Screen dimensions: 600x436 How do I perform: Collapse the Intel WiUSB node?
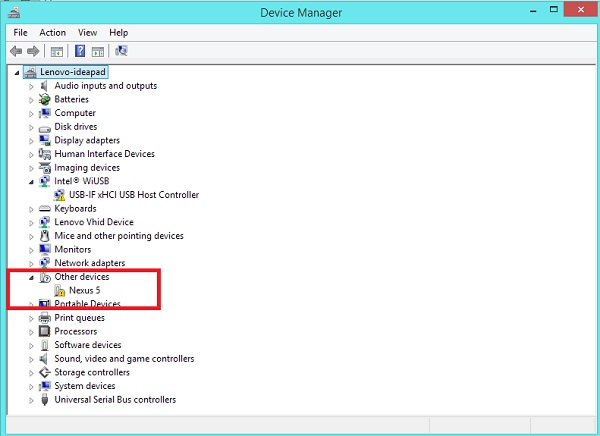(x=31, y=182)
